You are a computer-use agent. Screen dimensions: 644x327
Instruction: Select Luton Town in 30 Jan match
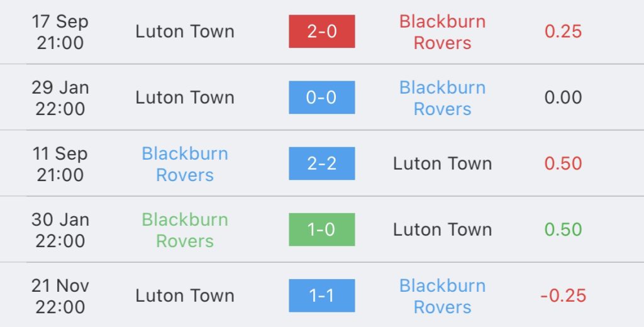pyautogui.click(x=442, y=230)
